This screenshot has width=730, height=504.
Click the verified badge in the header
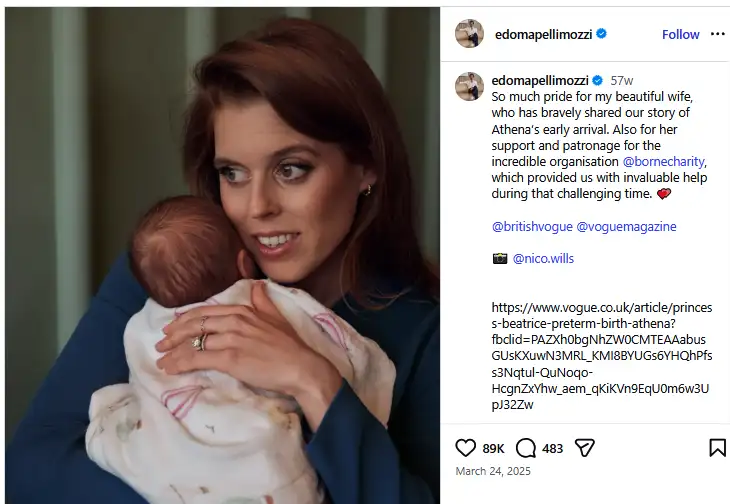pyautogui.click(x=602, y=34)
